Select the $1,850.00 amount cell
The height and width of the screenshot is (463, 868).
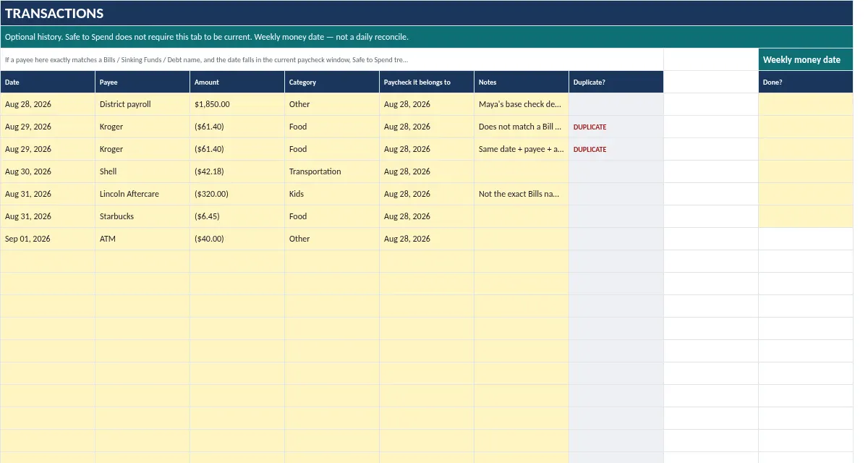pyautogui.click(x=237, y=105)
